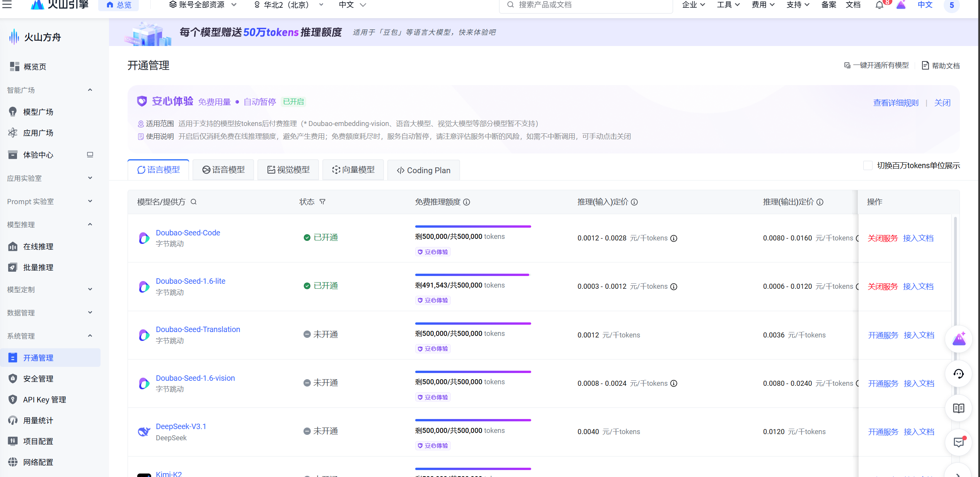Click 开通服务 for DeepSeek-V3.1
Screen dimensions: 980x477
point(883,432)
